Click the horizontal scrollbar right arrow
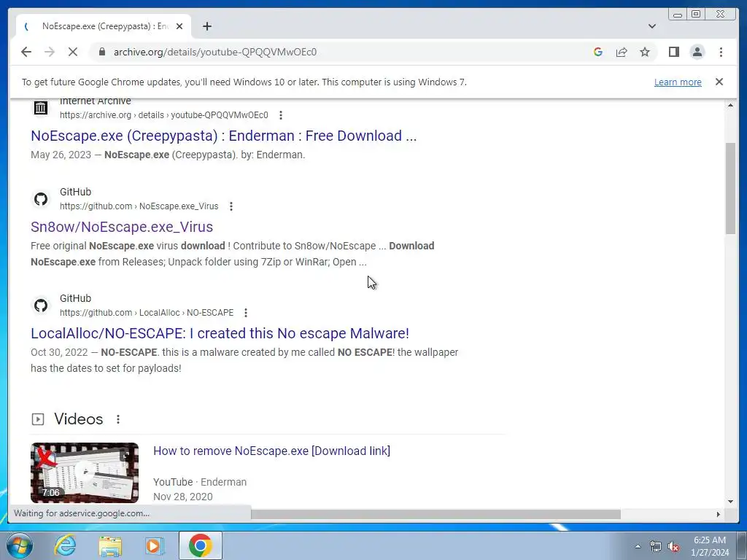Viewport: 747px width, 560px height. [719, 514]
